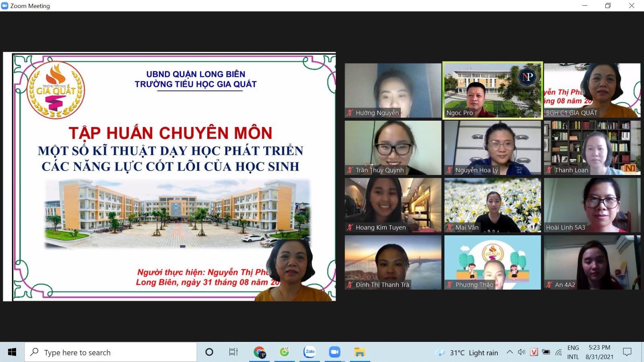Open the Windows notification center
This screenshot has height=362, width=644.
click(x=627, y=352)
